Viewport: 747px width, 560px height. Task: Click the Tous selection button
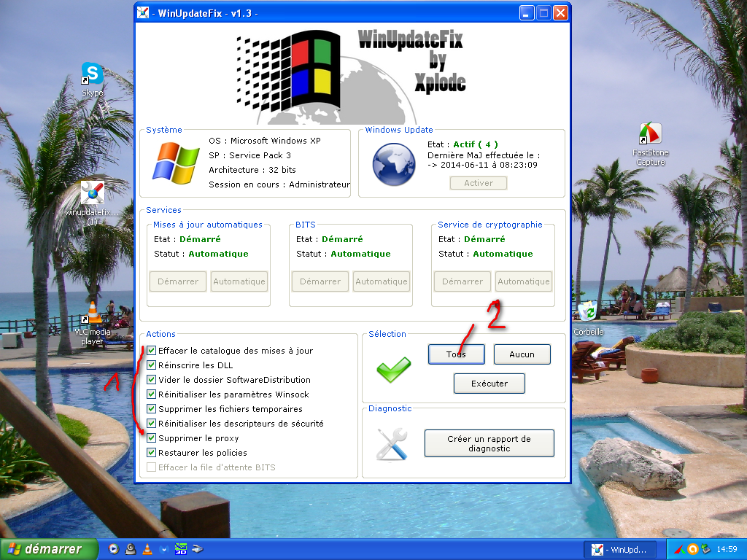point(457,354)
